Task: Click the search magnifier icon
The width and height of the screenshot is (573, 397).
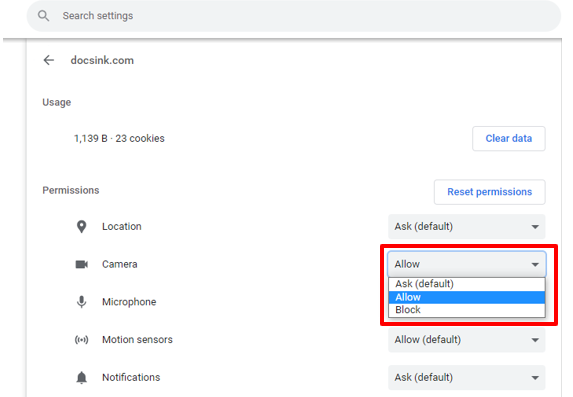Action: pos(43,16)
